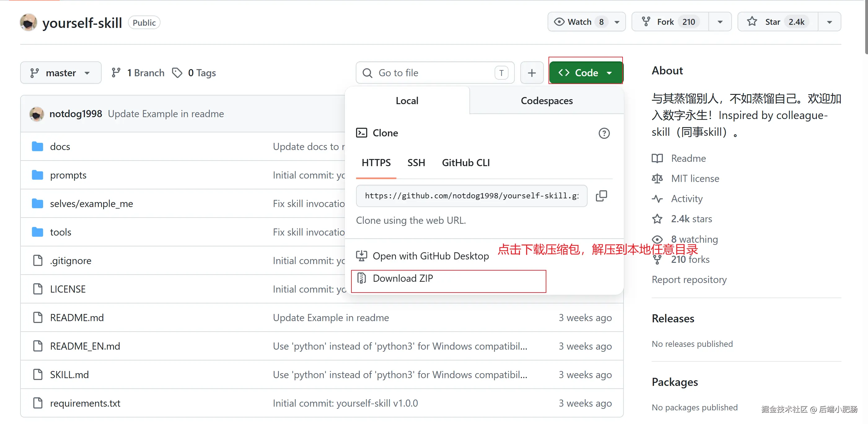
Task: Click Download ZIP option
Action: 403,278
